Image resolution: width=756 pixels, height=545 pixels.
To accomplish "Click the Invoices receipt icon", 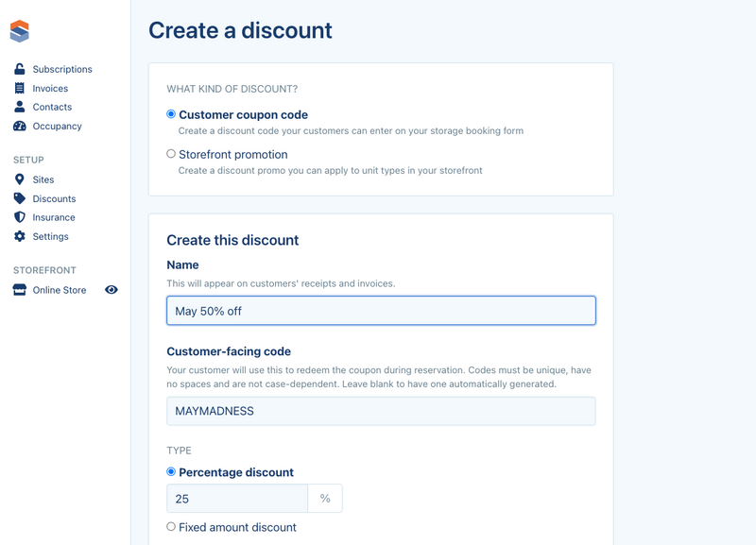I will pyautogui.click(x=19, y=88).
